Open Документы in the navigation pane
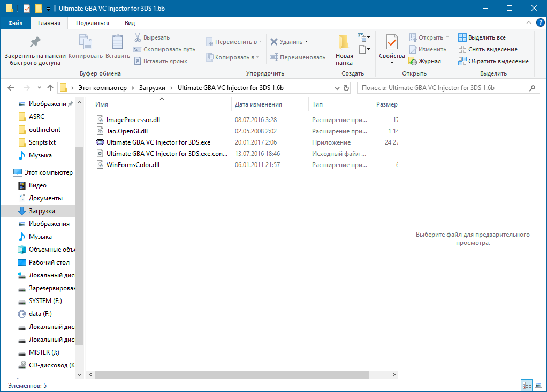Screen dimensions: 547x392 coord(45,198)
